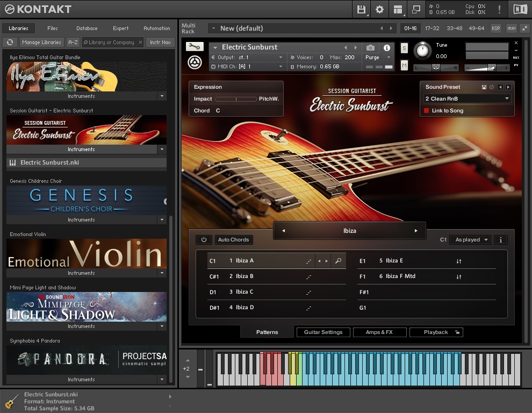Click the rack minimize icon next to aux
The image size is (532, 413).
click(x=524, y=28)
